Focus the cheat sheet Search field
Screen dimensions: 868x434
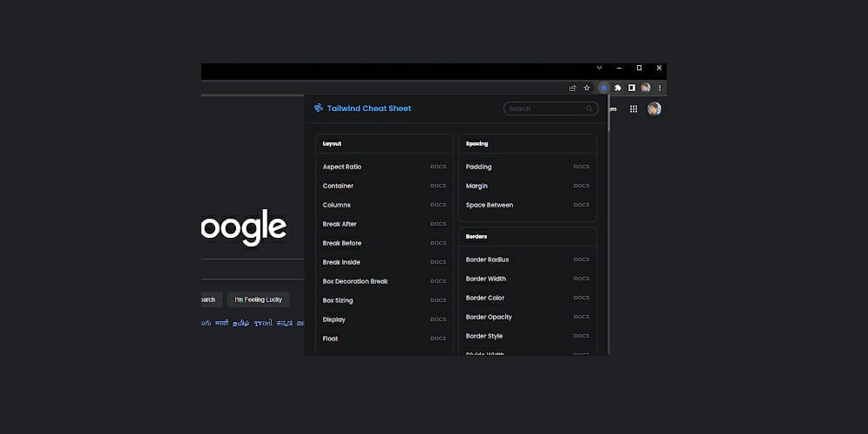pos(551,108)
